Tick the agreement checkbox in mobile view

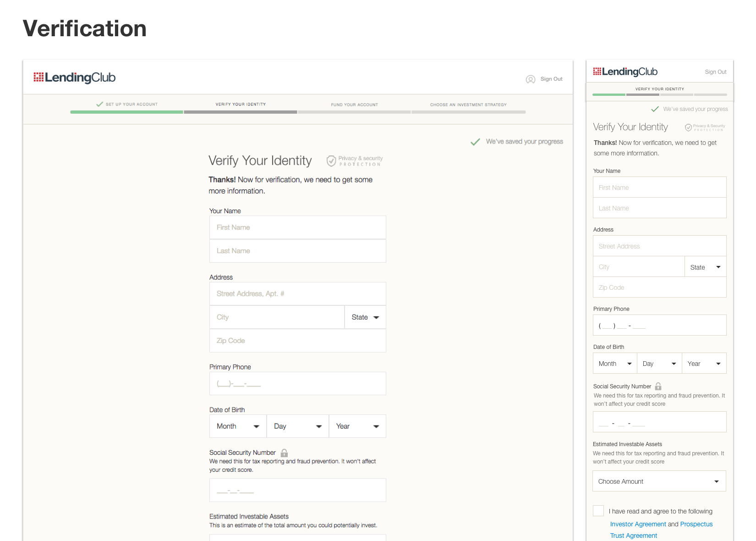point(598,511)
